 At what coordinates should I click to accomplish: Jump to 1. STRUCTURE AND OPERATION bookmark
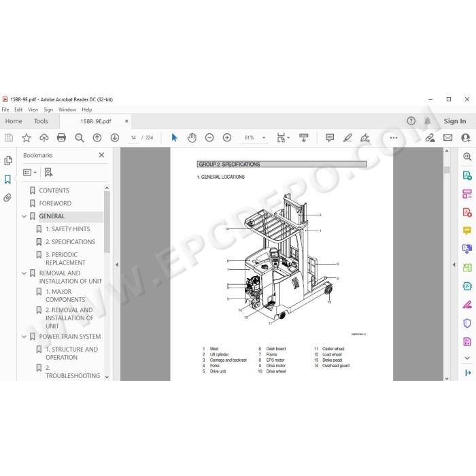pos(71,354)
